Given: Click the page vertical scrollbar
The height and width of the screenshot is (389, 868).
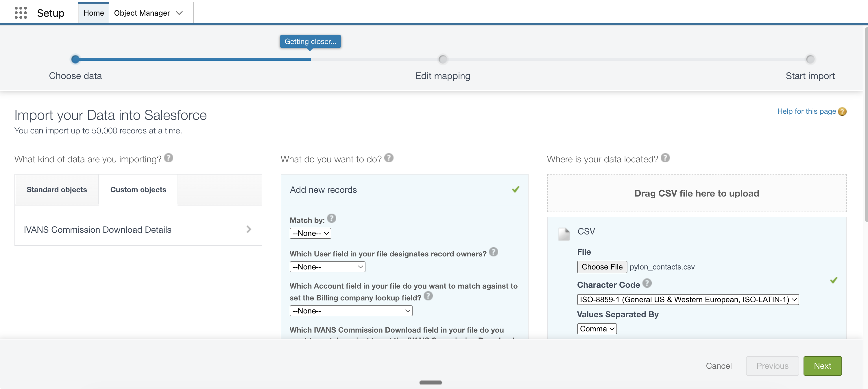Looking at the screenshot, I should pos(866,125).
